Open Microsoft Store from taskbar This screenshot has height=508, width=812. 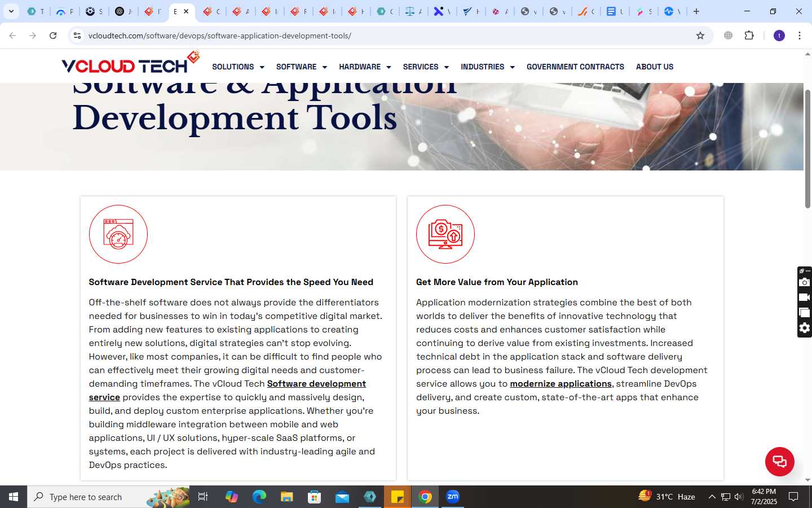(x=314, y=497)
